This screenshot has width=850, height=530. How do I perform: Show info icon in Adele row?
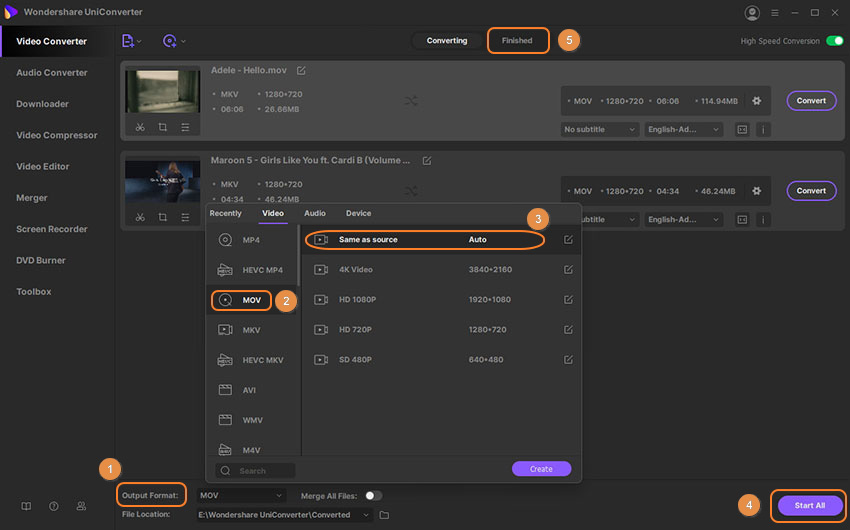pyautogui.click(x=763, y=130)
